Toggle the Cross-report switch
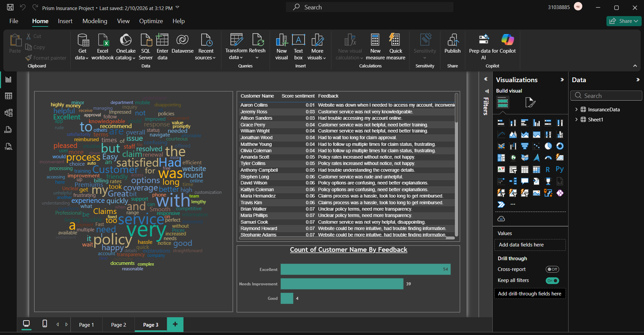644x335 pixels. pos(552,269)
